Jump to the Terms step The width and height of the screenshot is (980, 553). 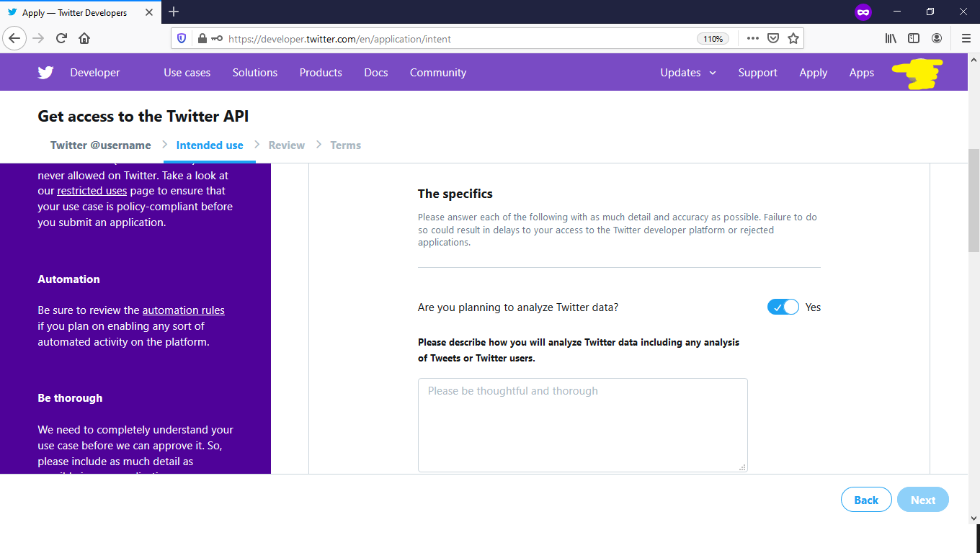346,145
